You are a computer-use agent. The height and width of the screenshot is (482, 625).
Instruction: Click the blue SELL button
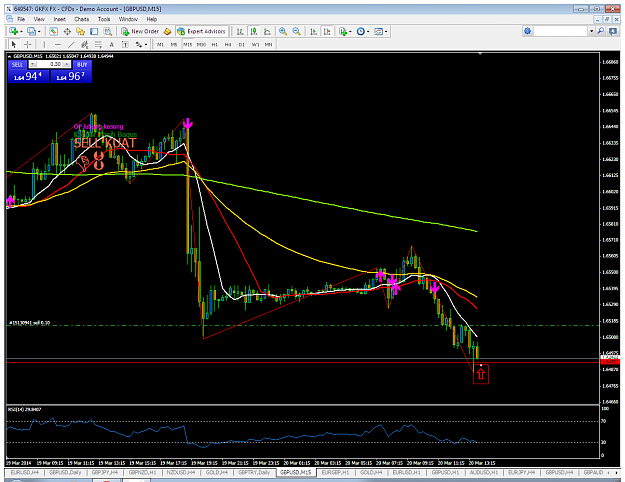18,65
